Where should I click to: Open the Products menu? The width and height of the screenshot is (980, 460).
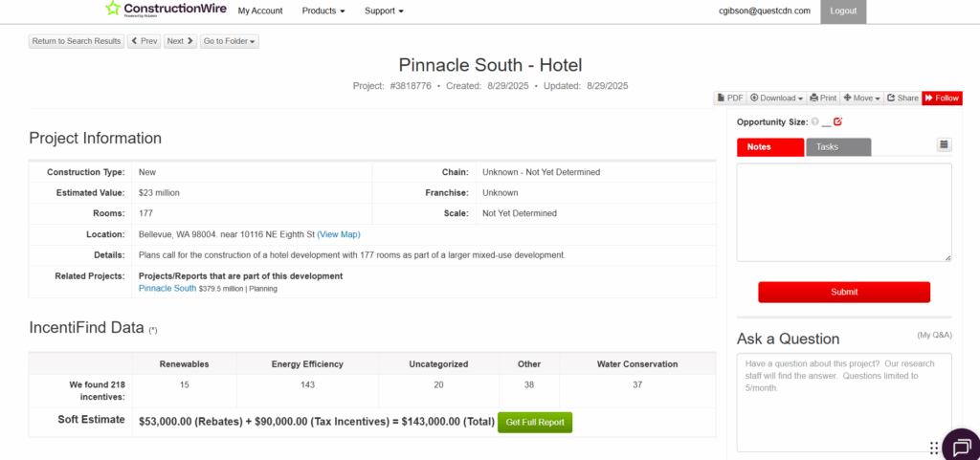(323, 11)
